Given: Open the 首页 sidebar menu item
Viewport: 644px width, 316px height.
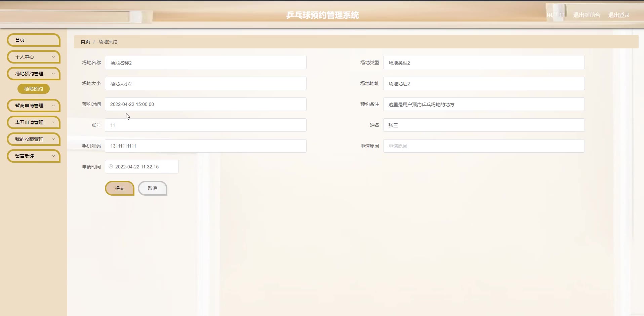Looking at the screenshot, I should [34, 40].
